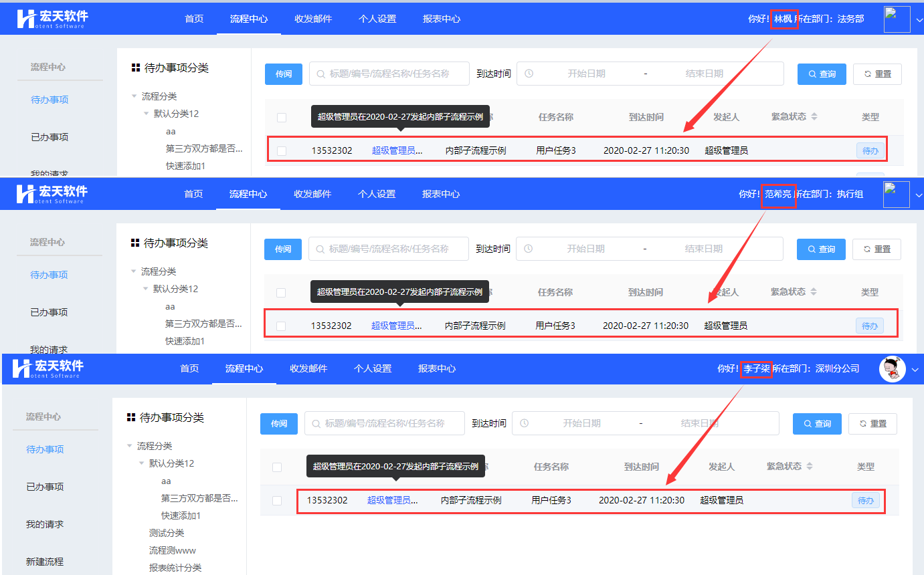This screenshot has height=575, width=924.
Task: Click the broken avatar image beside 法务部
Action: click(897, 19)
